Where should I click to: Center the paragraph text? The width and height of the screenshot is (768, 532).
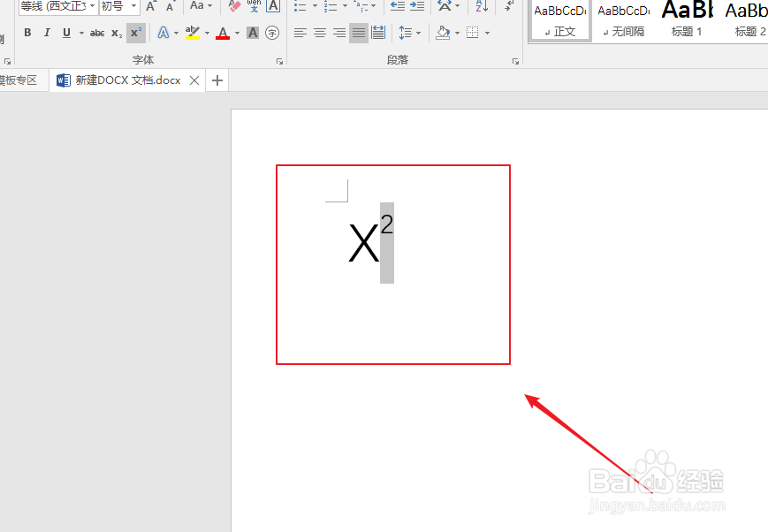(320, 33)
